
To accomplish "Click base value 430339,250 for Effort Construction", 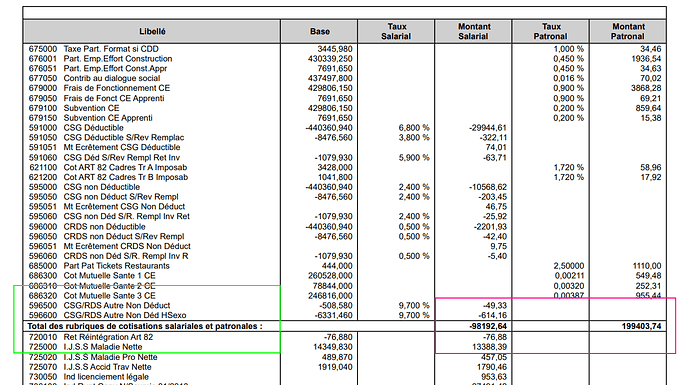I will point(330,59).
